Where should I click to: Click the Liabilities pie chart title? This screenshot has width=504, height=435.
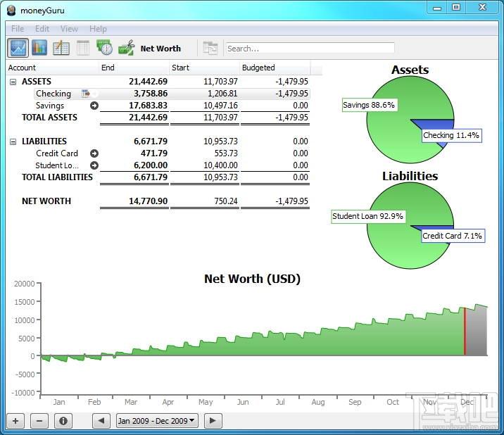coord(410,176)
